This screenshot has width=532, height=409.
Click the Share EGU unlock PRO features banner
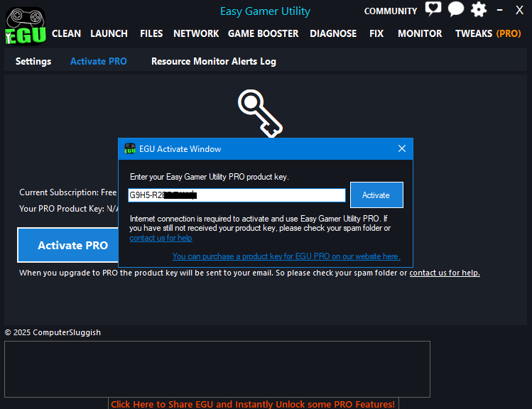(253, 404)
